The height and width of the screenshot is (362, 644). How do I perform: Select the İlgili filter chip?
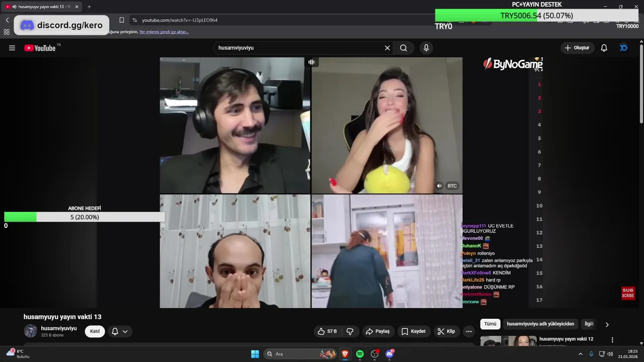click(x=589, y=324)
